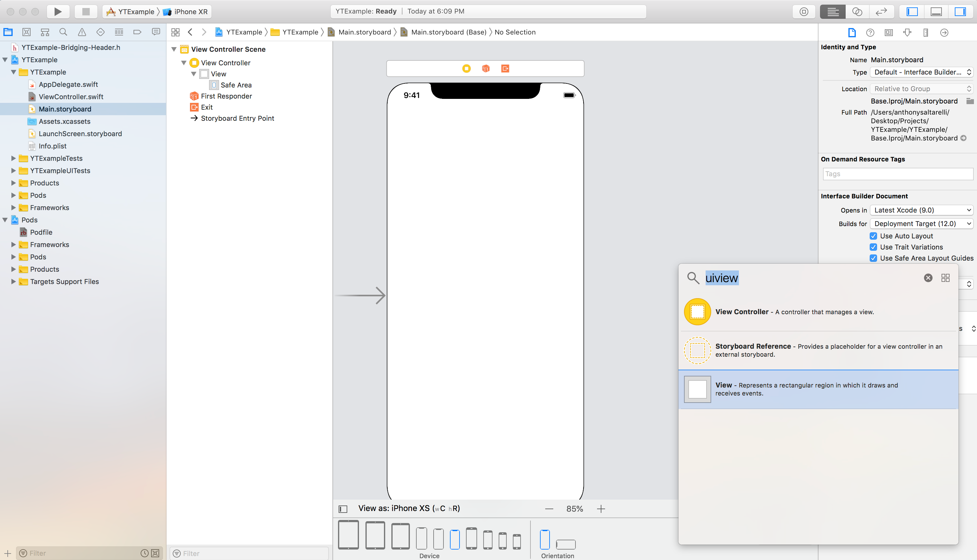
Task: Uncheck Use Auto Layout
Action: (873, 236)
